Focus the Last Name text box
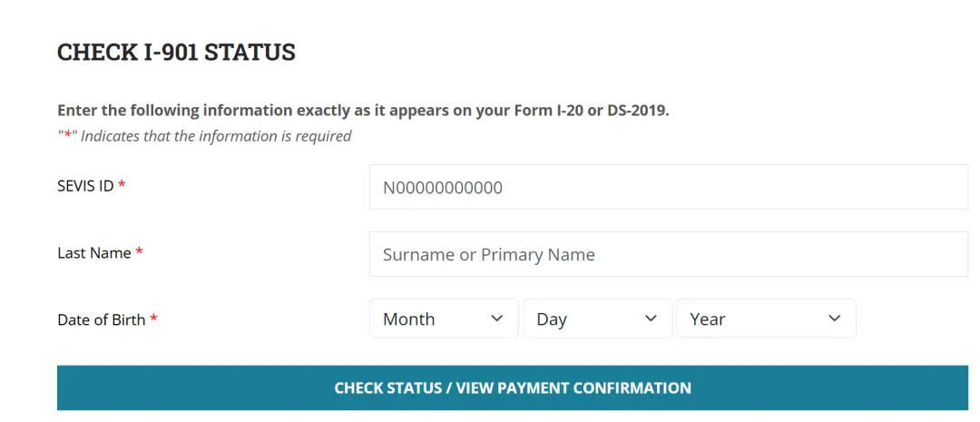Viewport: 980px width, 422px height. (668, 254)
